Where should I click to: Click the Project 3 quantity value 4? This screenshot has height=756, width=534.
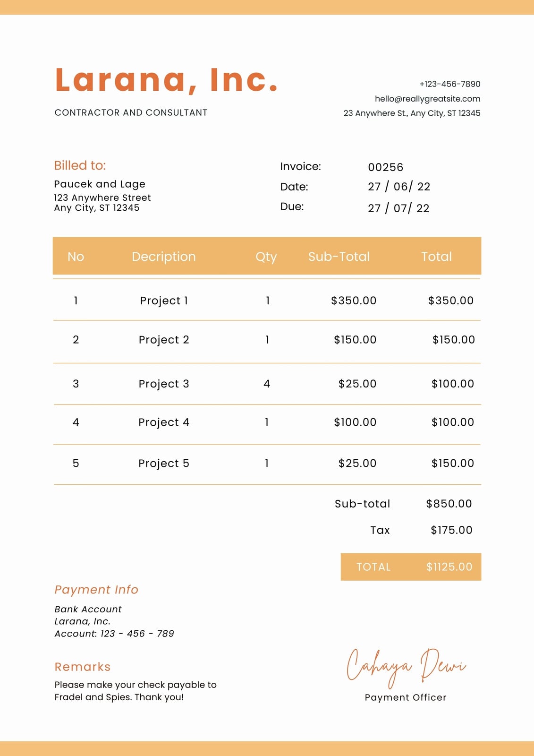[x=267, y=384]
